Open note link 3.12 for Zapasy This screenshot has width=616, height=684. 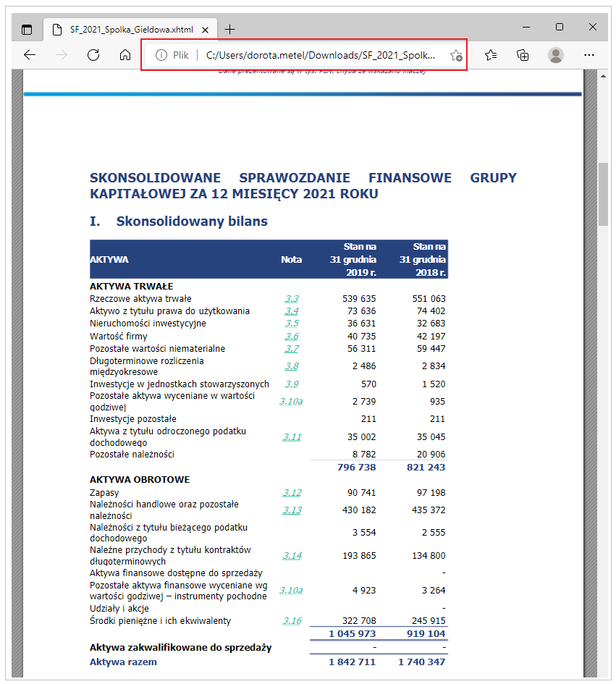pyautogui.click(x=292, y=492)
